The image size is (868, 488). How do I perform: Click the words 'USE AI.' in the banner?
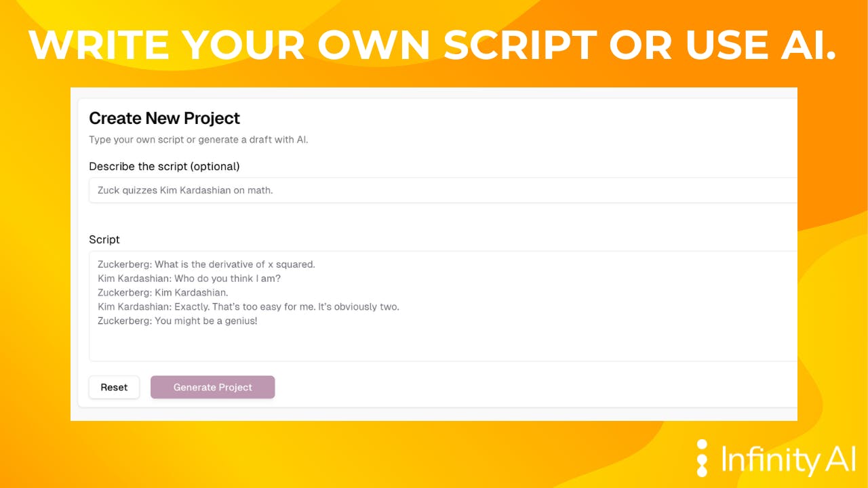[x=760, y=45]
